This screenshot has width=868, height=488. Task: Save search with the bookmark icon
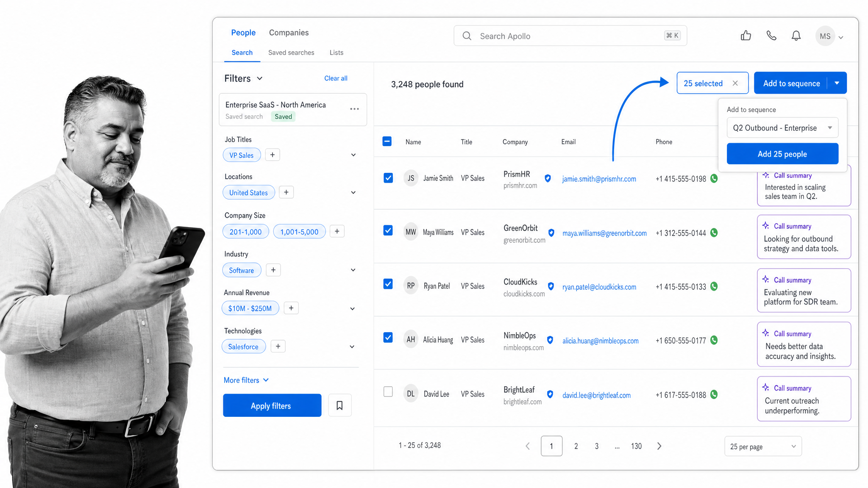339,405
